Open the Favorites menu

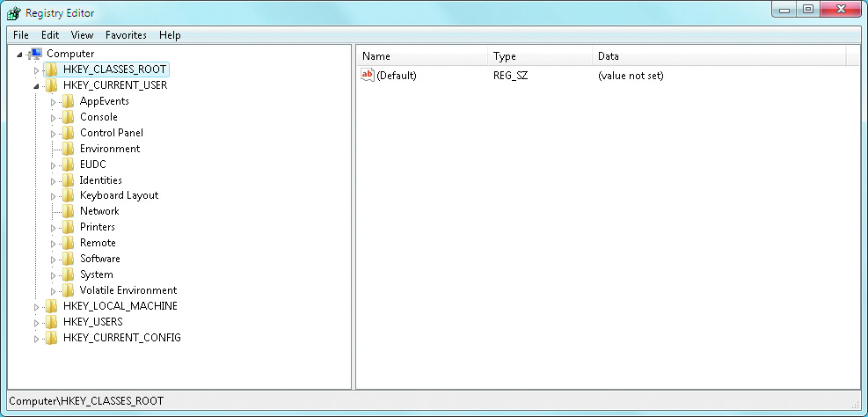(127, 35)
